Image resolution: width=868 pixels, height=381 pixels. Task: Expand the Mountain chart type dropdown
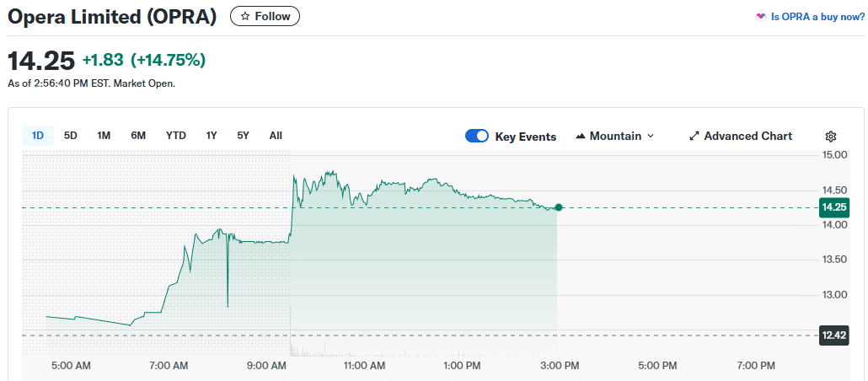[650, 137]
